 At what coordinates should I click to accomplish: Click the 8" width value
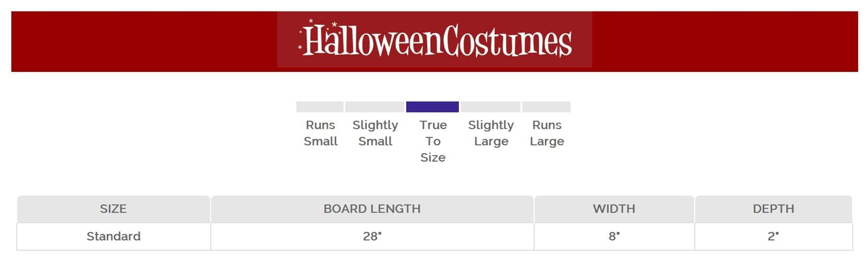click(x=614, y=236)
